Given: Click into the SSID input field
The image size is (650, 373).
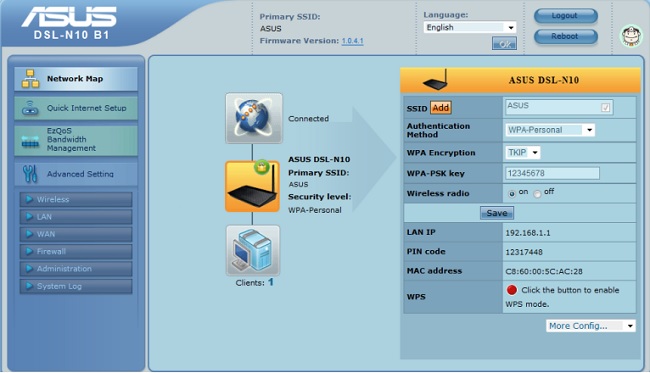Looking at the screenshot, I should (558, 107).
